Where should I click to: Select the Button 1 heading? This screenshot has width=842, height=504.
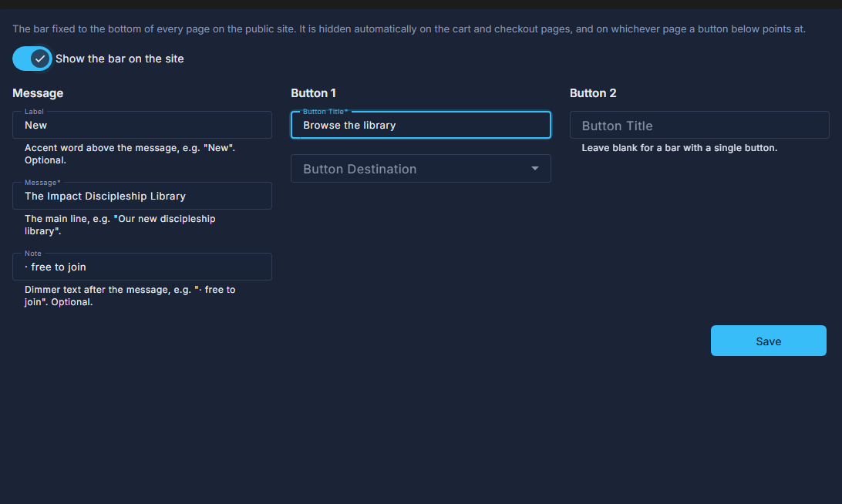click(313, 93)
